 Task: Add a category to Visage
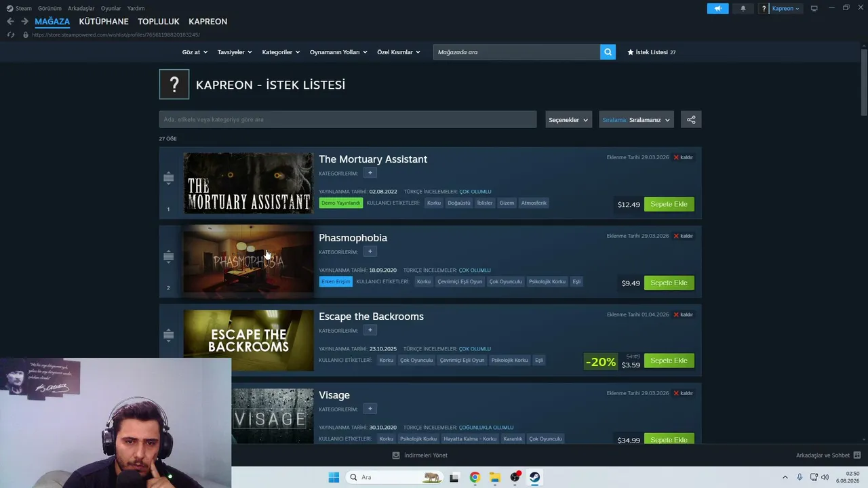tap(370, 409)
